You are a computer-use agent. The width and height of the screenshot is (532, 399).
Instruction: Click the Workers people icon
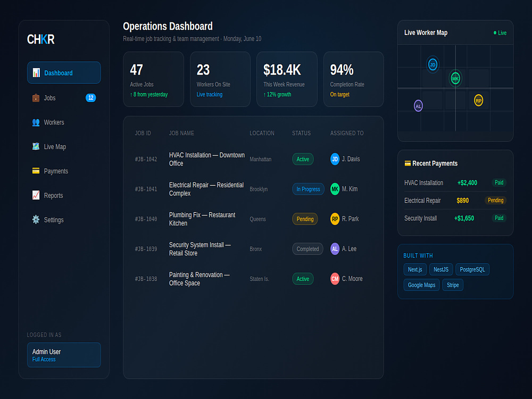click(36, 122)
